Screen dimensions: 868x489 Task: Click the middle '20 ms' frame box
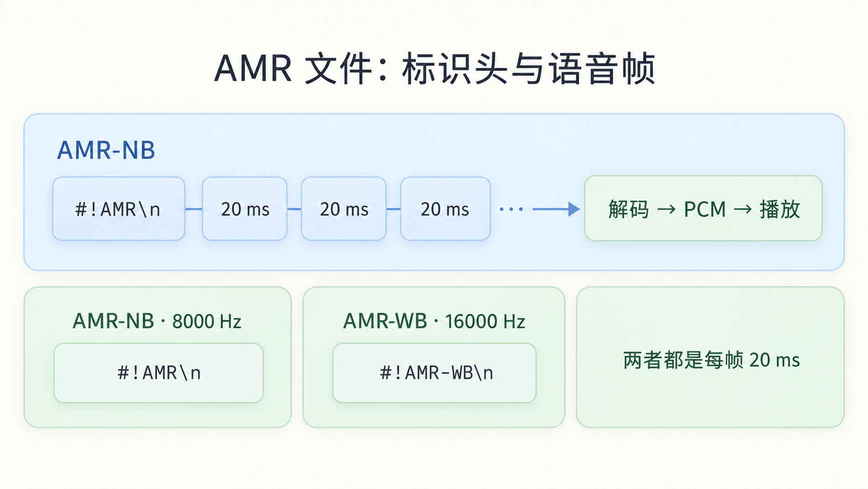click(344, 209)
